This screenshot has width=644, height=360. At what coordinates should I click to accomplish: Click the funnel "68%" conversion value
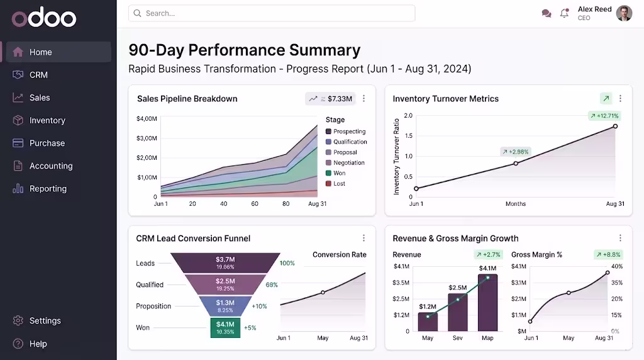pos(272,285)
